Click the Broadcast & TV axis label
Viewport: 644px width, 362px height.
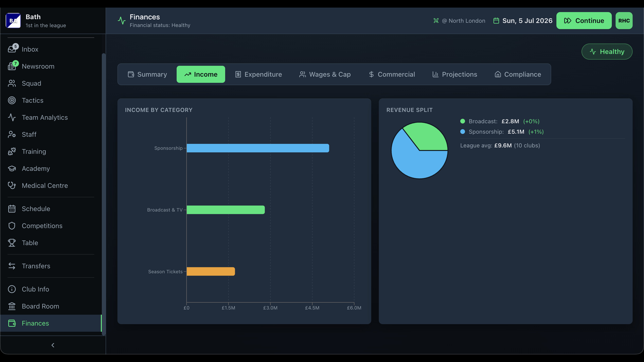[x=165, y=210]
